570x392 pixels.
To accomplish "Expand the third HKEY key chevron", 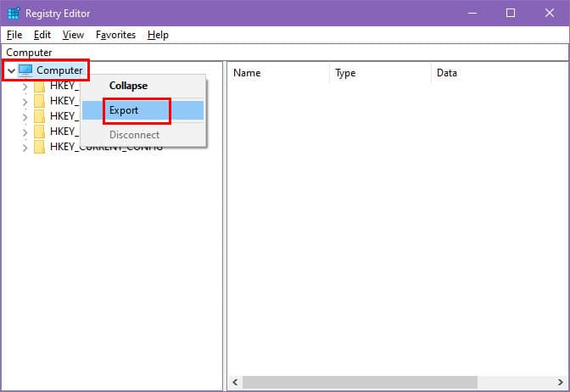I will point(25,117).
